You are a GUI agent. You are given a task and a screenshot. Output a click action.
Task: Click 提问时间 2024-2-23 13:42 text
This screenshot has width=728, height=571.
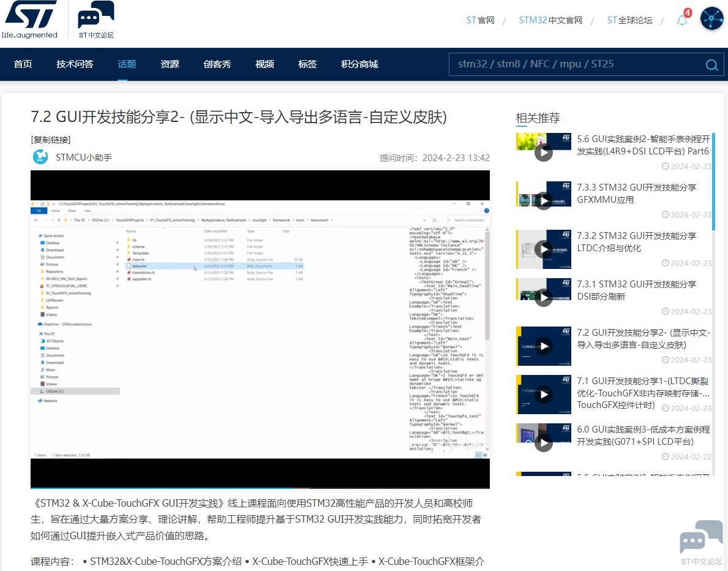coord(434,158)
